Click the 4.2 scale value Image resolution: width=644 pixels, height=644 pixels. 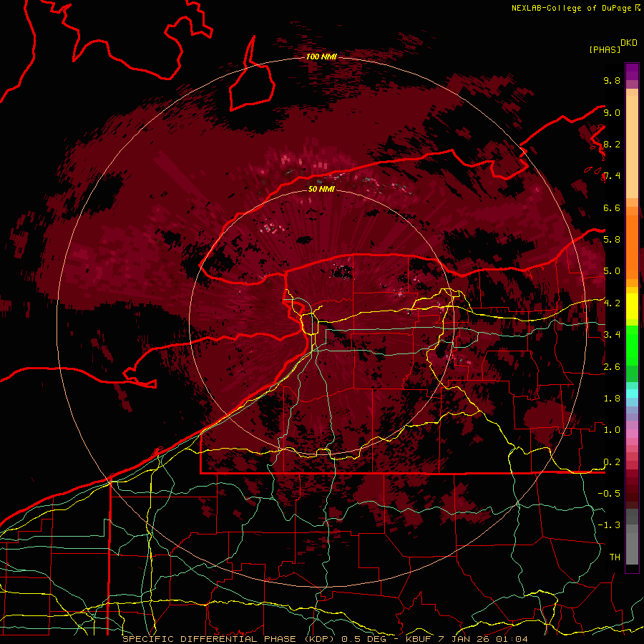click(612, 303)
